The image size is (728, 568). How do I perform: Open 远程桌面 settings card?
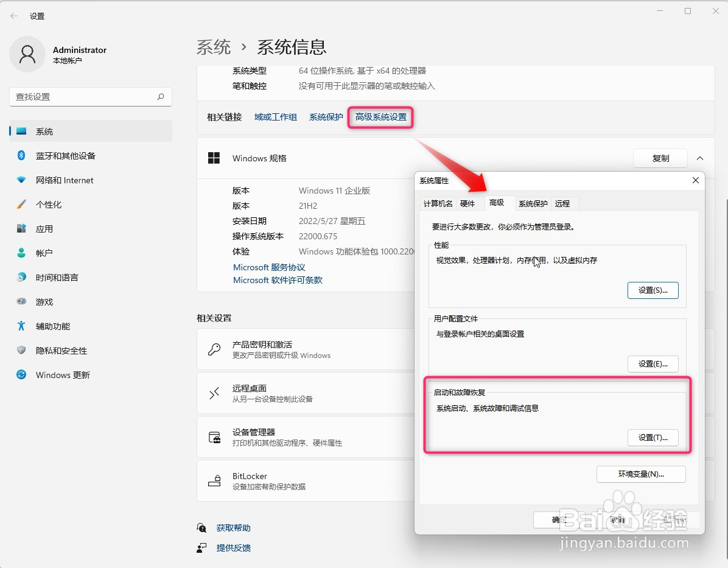306,393
